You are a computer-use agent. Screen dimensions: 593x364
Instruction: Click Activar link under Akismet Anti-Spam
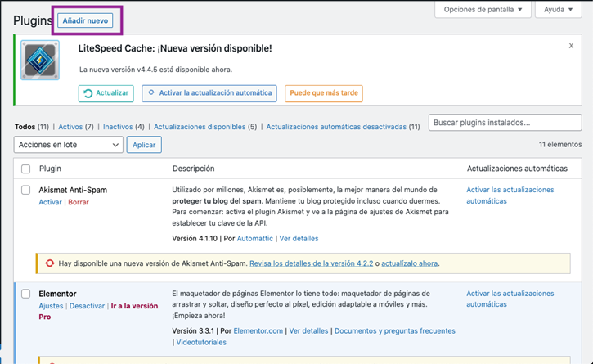(x=50, y=202)
